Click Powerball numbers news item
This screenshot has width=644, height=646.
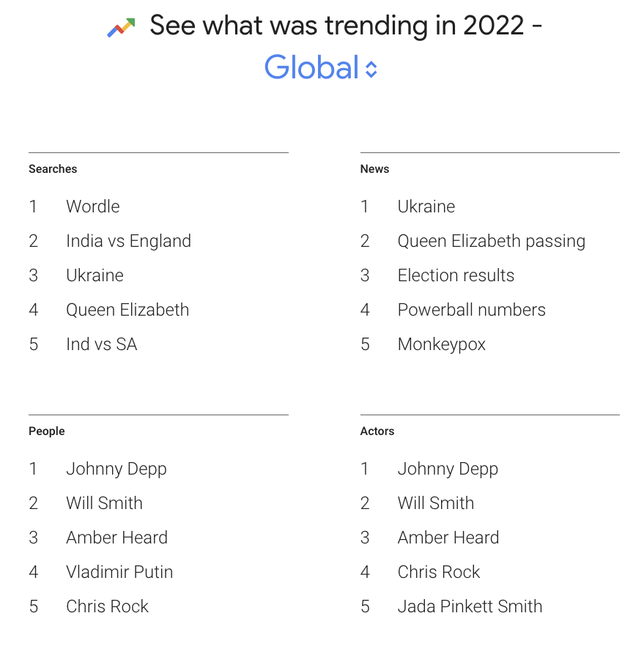click(x=471, y=310)
